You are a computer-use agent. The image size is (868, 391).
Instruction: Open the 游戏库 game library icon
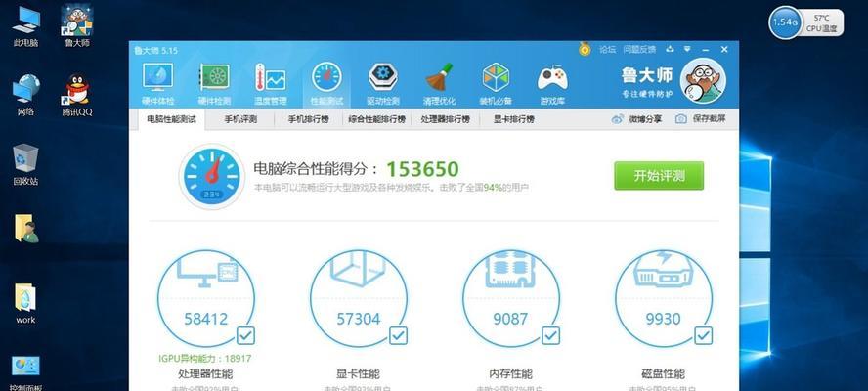552,84
